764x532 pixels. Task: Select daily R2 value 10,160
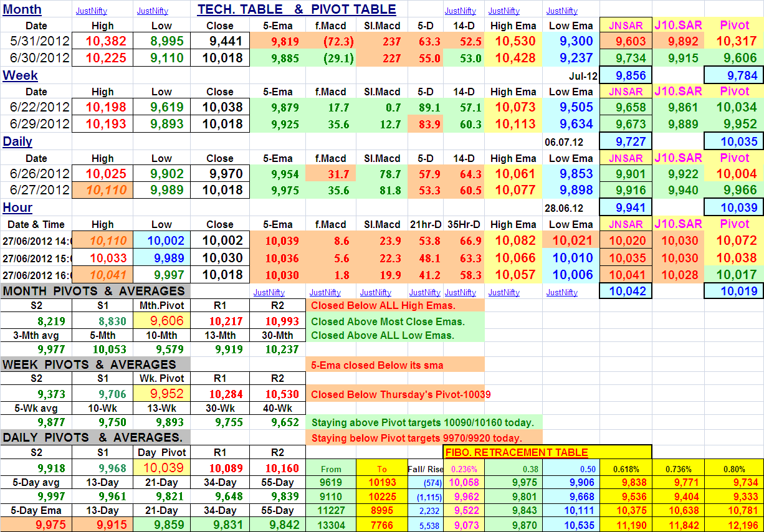278,468
